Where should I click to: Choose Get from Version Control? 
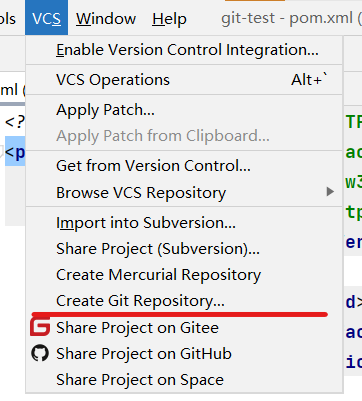pyautogui.click(x=184, y=166)
